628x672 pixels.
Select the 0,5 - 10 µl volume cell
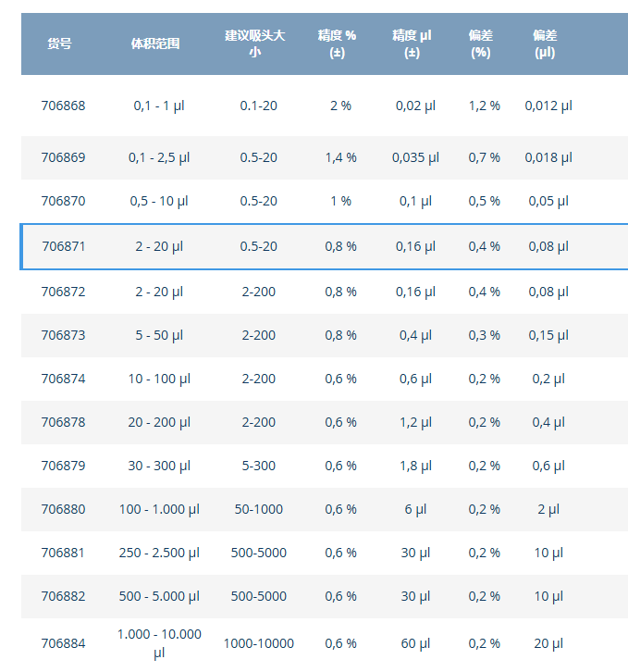tap(159, 201)
